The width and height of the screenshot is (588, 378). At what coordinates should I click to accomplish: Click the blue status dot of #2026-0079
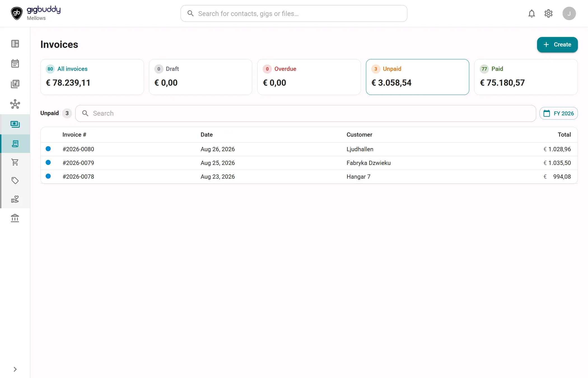point(48,162)
